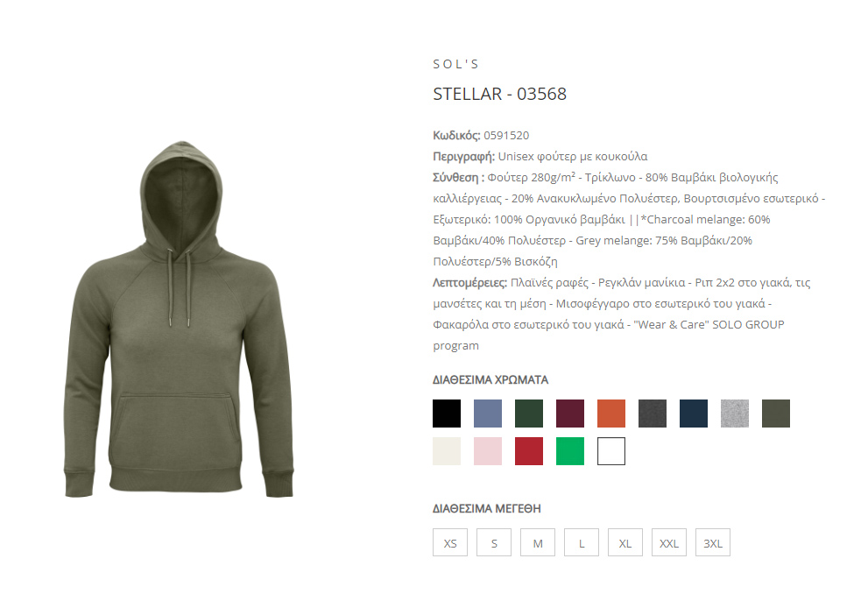Choose size 3XL
The image size is (868, 601).
712,542
